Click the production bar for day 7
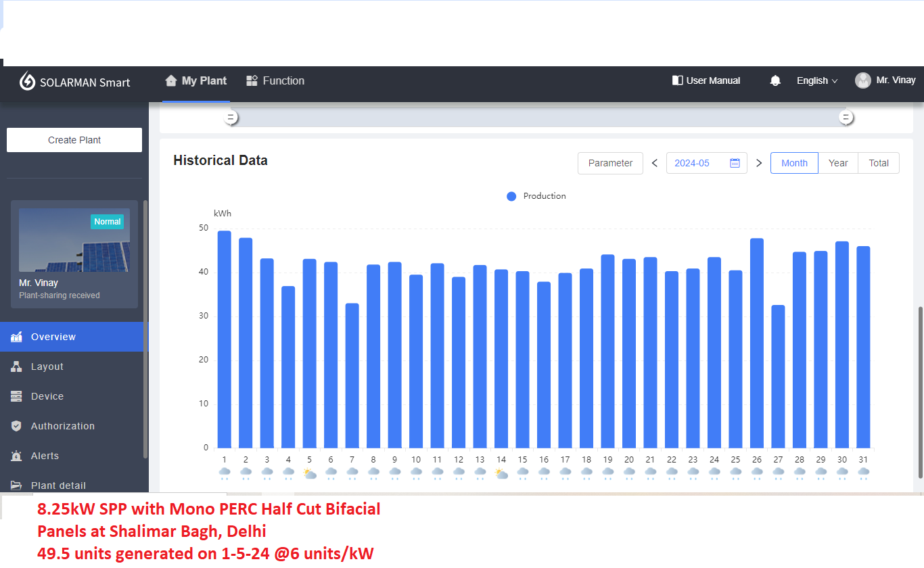 [352, 376]
